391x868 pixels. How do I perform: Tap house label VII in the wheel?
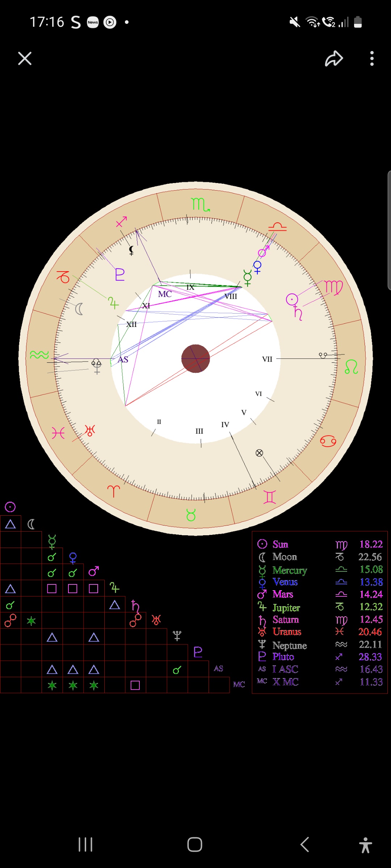(267, 359)
